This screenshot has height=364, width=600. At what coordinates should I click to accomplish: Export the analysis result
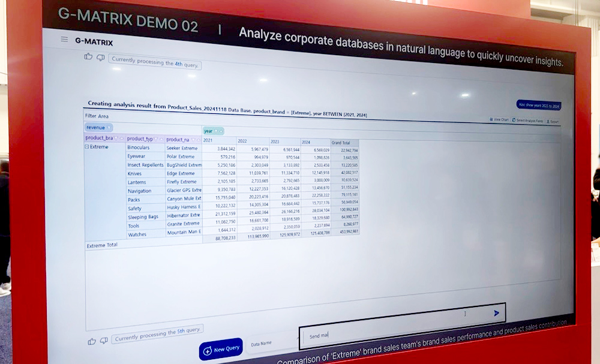coord(552,122)
